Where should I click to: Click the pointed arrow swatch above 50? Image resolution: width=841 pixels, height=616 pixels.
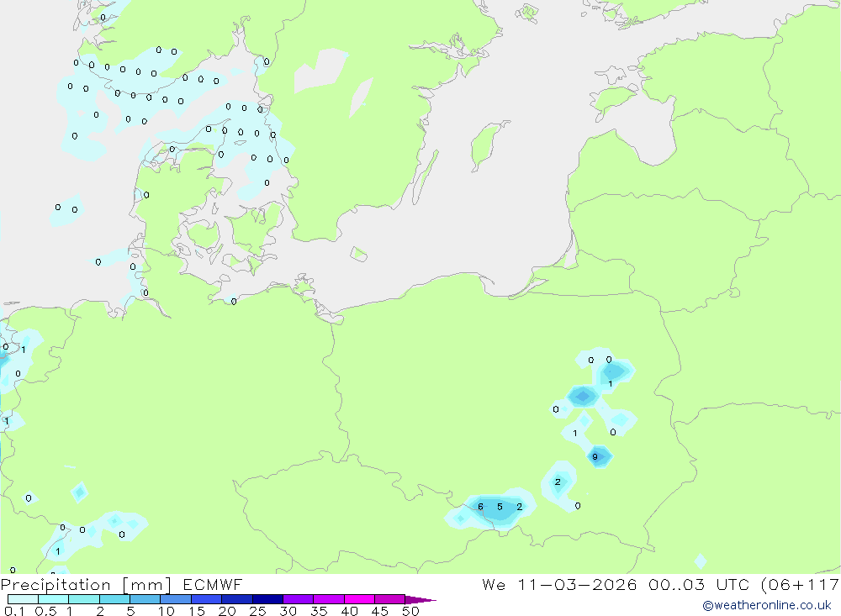420,599
